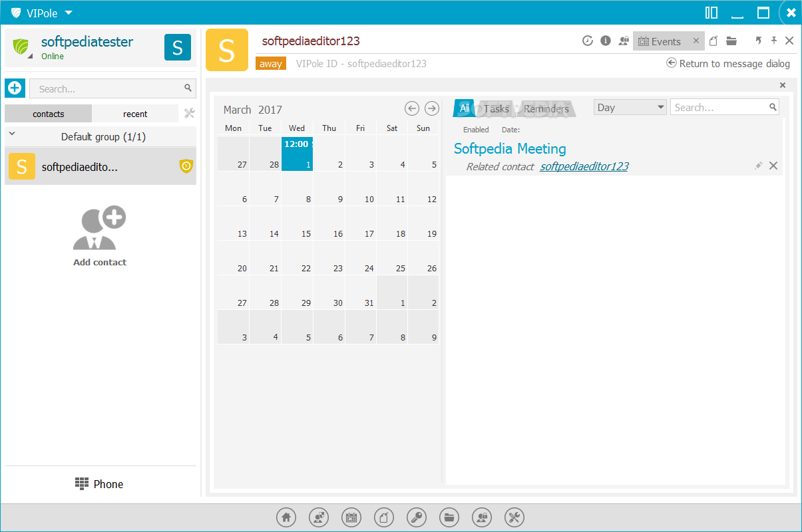The image size is (802, 532).
Task: Click the events search magnifier icon
Action: pos(773,106)
